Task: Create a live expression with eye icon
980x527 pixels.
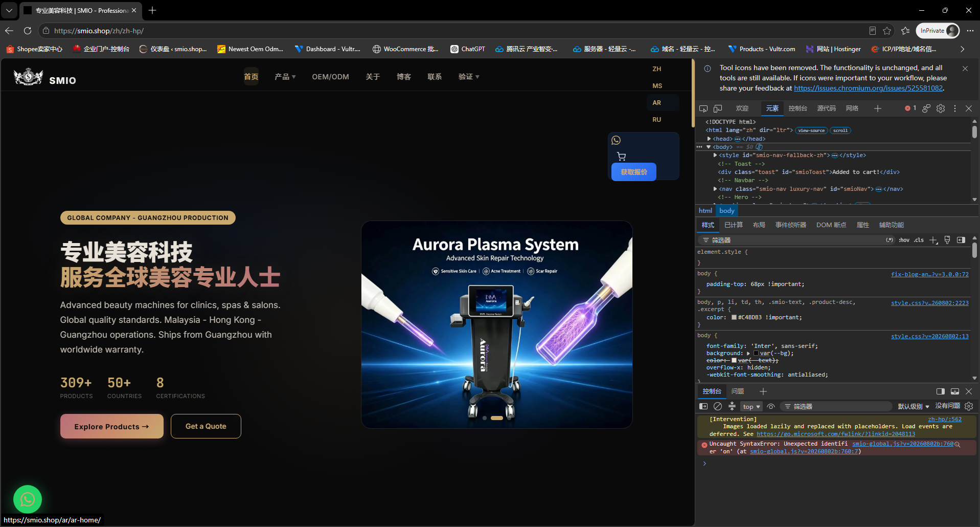Action: 771,406
